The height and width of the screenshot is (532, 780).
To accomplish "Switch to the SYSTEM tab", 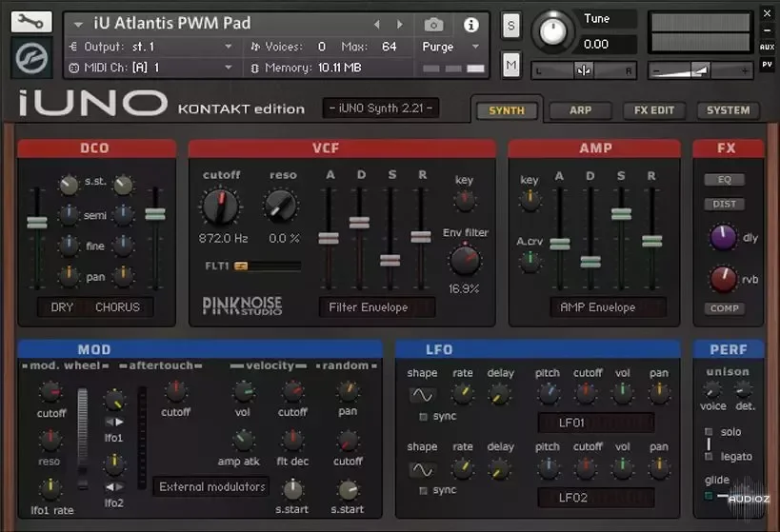I will pos(728,110).
